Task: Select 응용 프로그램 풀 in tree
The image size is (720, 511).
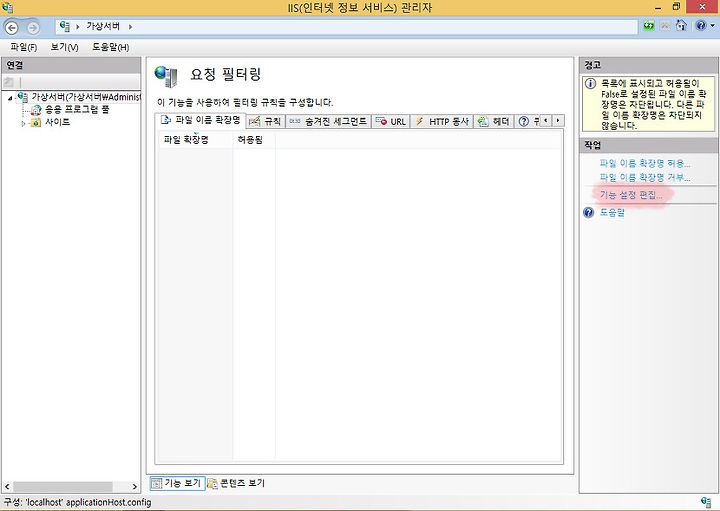Action: (x=77, y=109)
